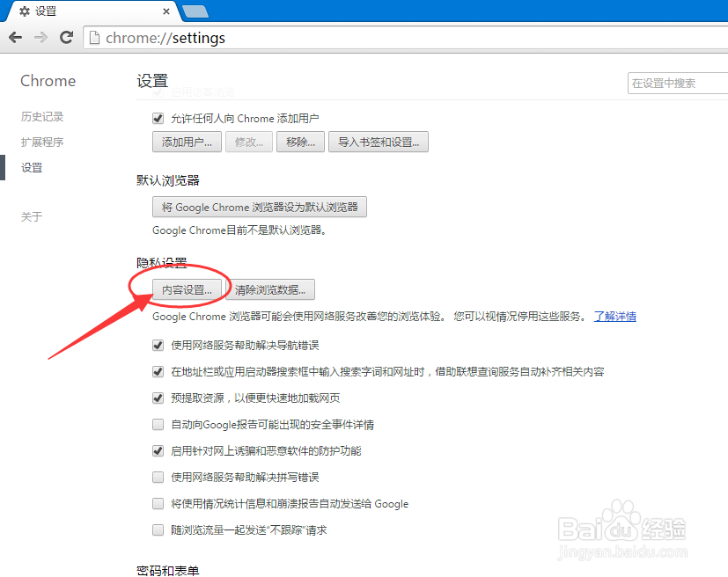The width and height of the screenshot is (728, 577).
Task: Open 扩展程序 in sidebar
Action: click(41, 142)
